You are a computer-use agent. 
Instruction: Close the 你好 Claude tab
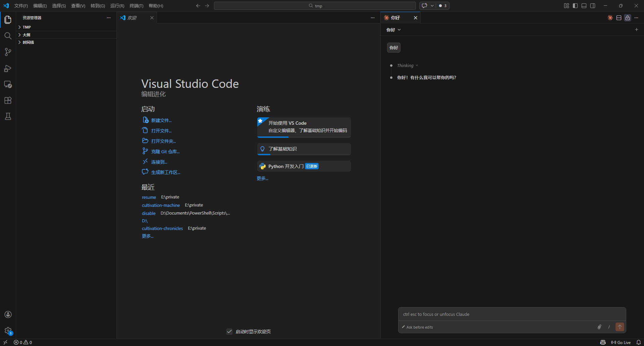(x=416, y=18)
